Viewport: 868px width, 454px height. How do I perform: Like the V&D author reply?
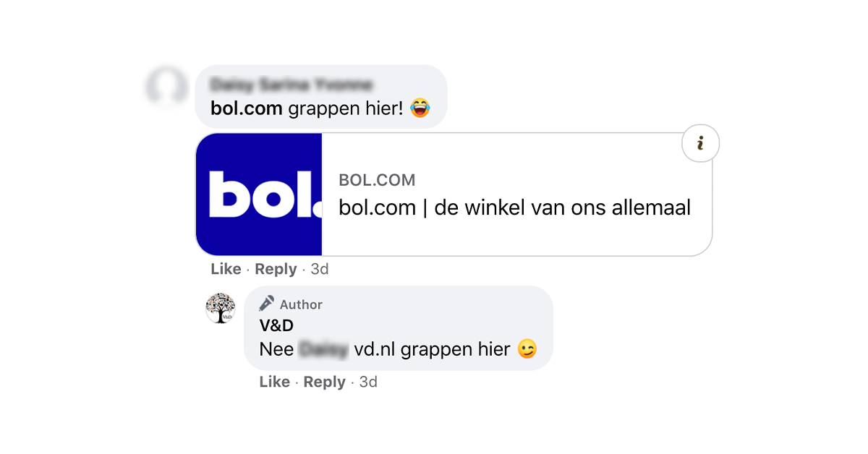click(274, 382)
